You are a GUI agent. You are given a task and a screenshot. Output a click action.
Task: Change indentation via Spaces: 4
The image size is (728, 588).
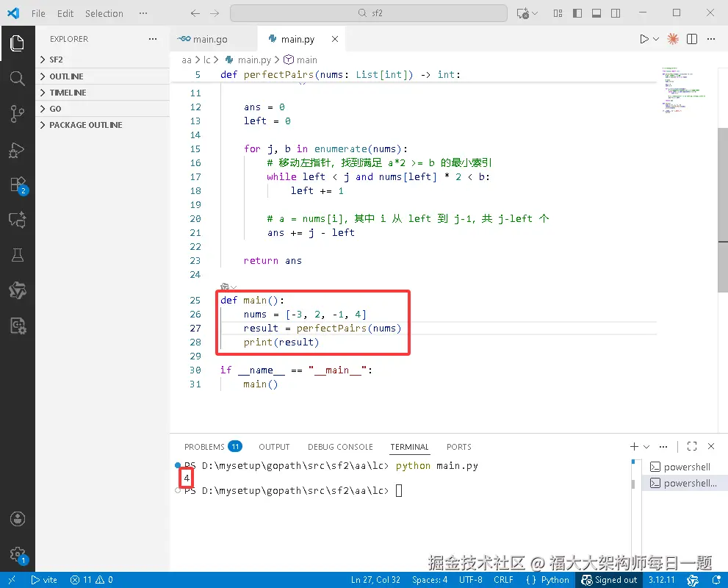pyautogui.click(x=430, y=580)
